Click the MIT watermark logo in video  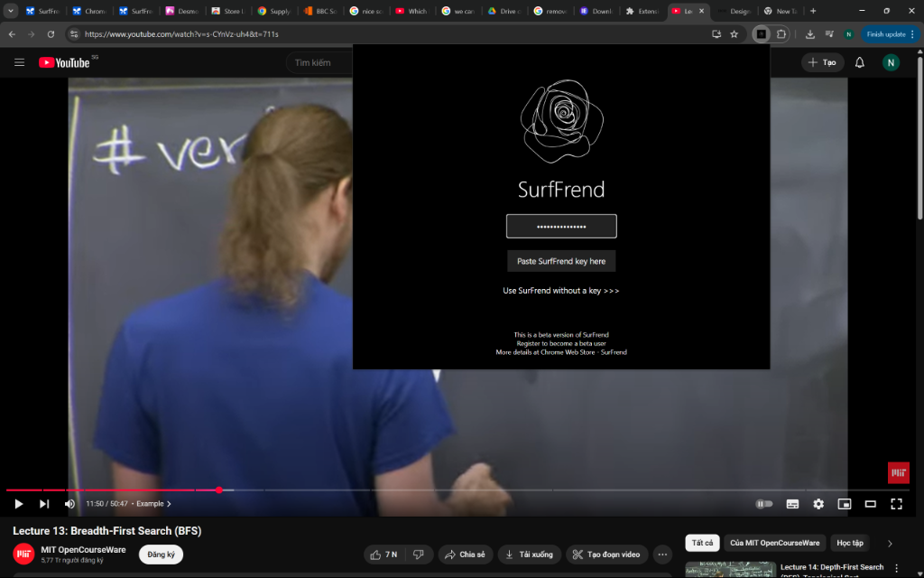click(x=898, y=473)
